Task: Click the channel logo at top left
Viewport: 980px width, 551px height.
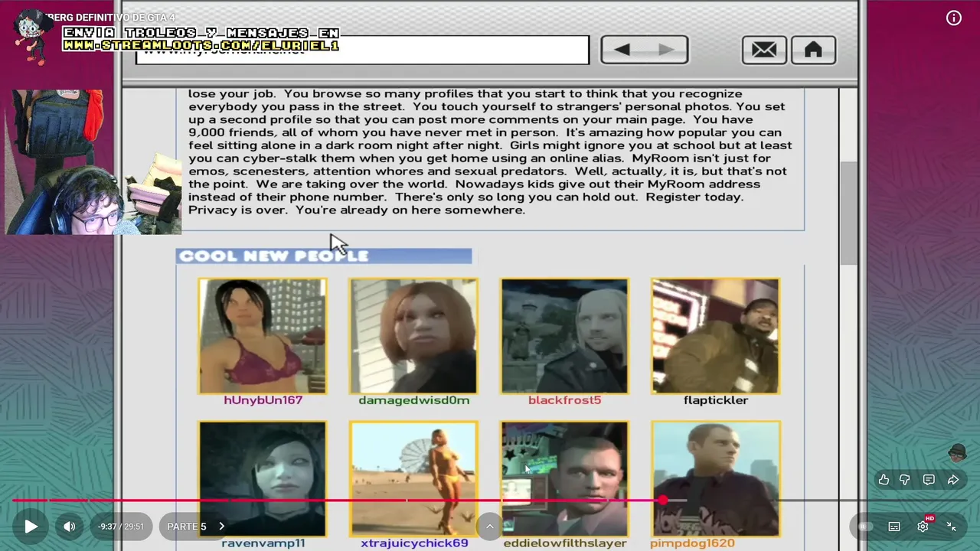Action: [x=32, y=35]
